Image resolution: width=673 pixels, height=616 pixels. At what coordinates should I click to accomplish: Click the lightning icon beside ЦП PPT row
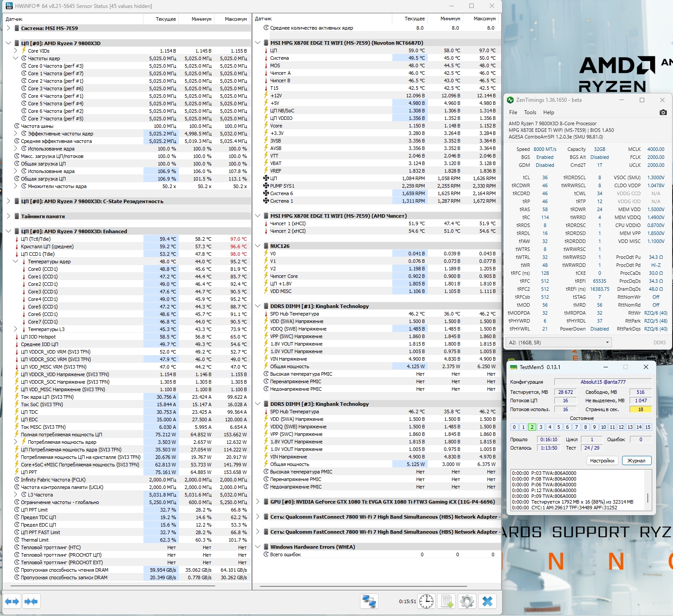point(17,472)
